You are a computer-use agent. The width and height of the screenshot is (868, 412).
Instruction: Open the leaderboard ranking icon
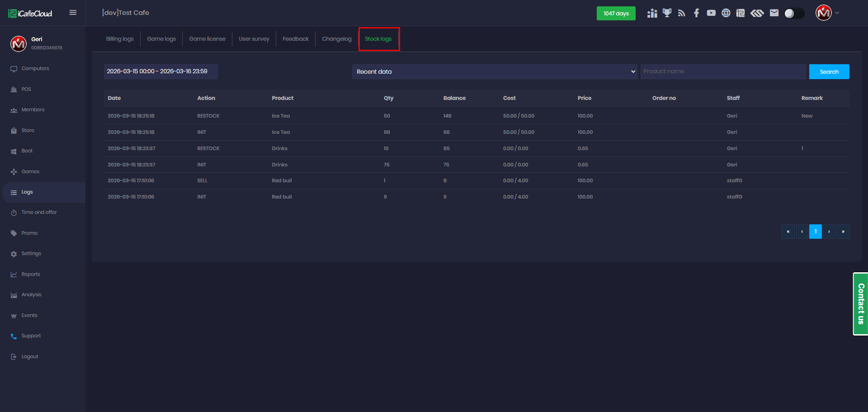(652, 13)
